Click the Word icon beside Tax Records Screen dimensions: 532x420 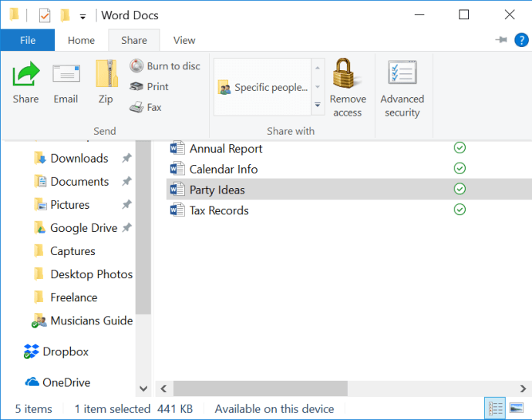click(x=177, y=210)
